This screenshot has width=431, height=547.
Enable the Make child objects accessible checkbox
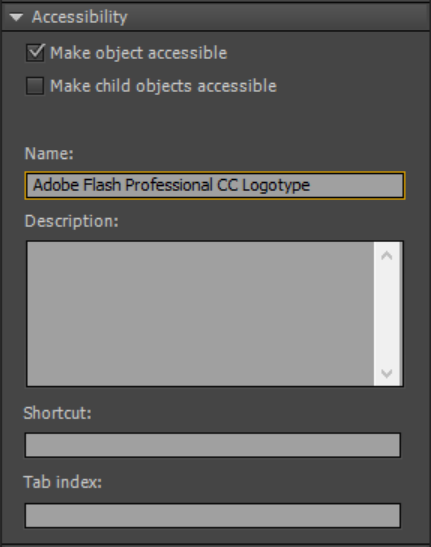pos(35,86)
